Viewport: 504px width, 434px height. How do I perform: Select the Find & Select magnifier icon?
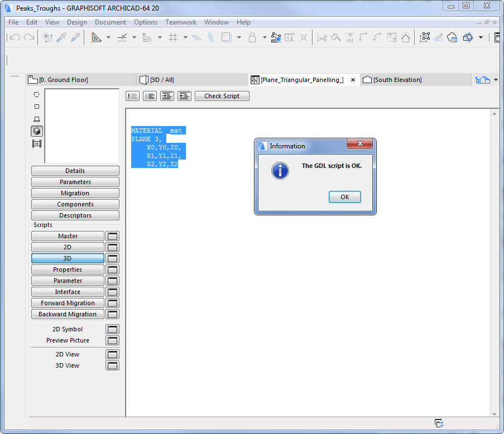coord(47,37)
